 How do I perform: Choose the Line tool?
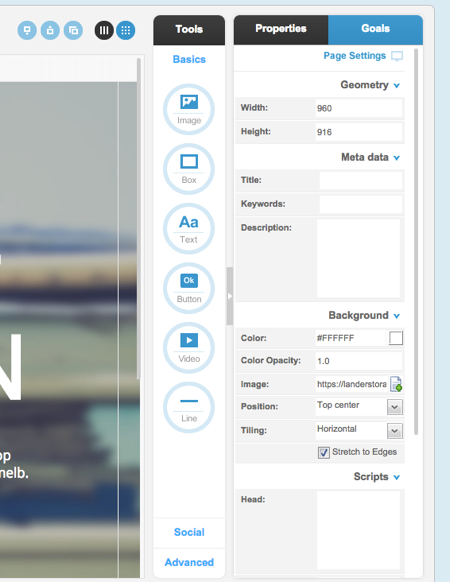tap(189, 408)
